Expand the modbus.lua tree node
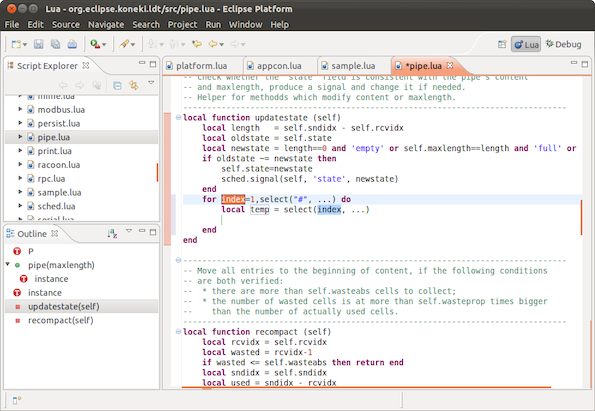Screen dimensions: 595x411 point(20,109)
